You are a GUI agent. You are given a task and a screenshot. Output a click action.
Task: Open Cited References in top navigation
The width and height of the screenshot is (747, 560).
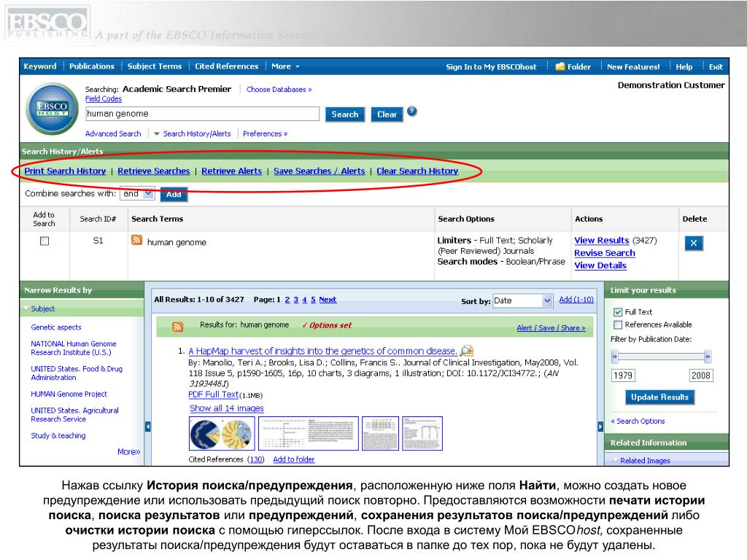click(x=226, y=66)
